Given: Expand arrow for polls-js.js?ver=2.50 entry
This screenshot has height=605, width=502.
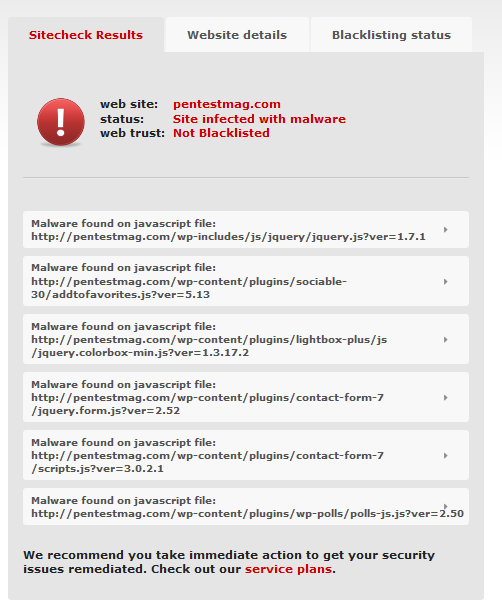Looking at the screenshot, I should click(x=446, y=506).
